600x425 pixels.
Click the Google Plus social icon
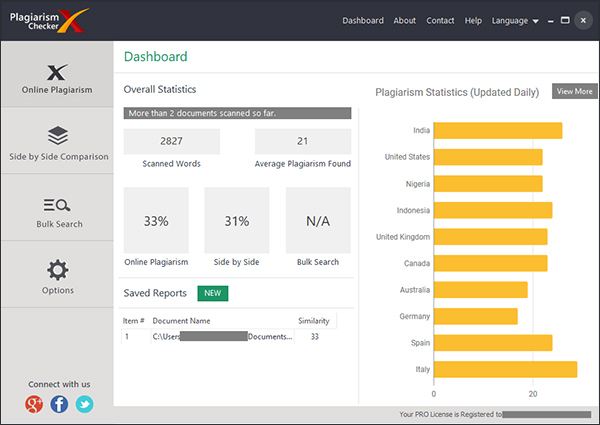pos(35,404)
